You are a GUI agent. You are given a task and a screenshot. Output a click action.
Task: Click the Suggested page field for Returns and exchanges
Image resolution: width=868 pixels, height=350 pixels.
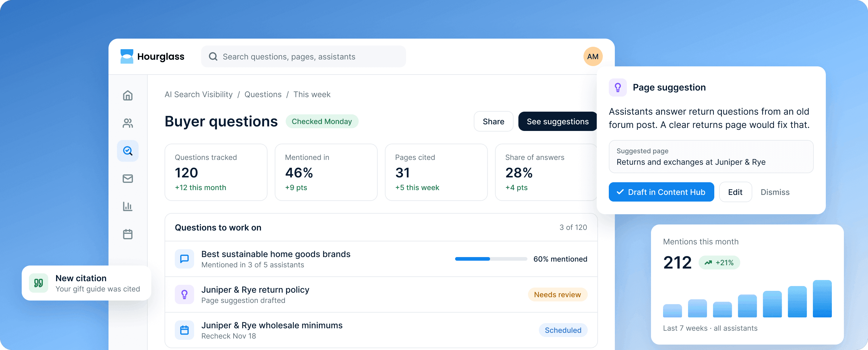coord(711,157)
